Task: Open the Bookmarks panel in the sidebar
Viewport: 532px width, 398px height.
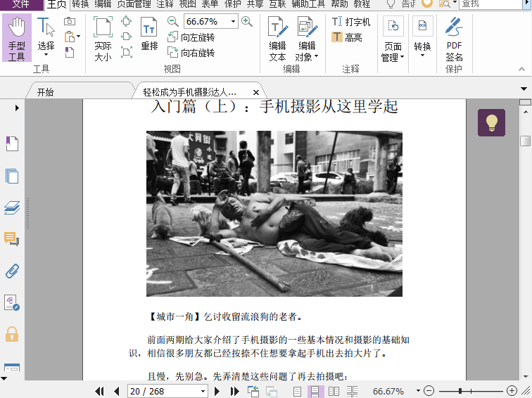Action: 12,143
